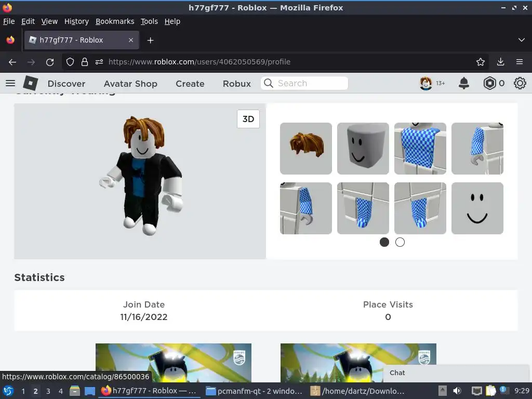Click the site security padlock icon
This screenshot has width=532, height=399.
click(85, 62)
